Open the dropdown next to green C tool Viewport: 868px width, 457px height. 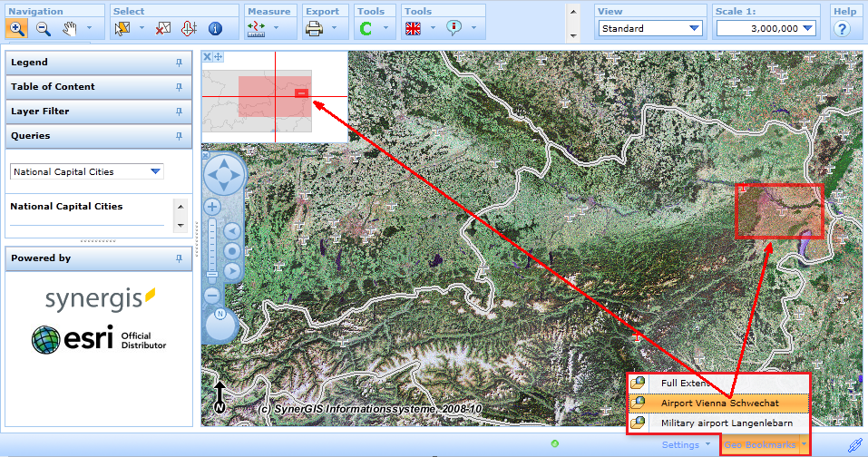click(x=385, y=28)
